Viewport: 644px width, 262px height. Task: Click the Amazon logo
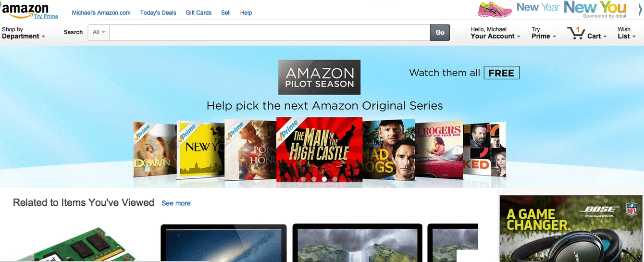coord(25,9)
